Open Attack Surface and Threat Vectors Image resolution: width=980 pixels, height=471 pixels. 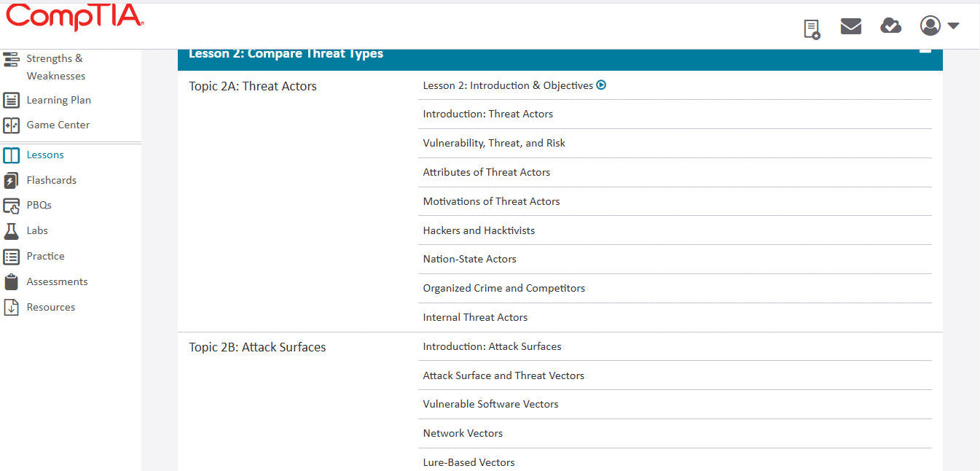[503, 375]
